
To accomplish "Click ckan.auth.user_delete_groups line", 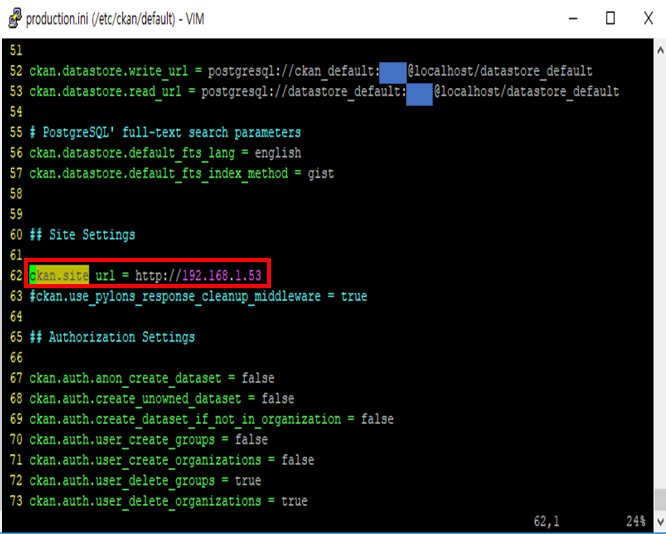I will pyautogui.click(x=145, y=480).
